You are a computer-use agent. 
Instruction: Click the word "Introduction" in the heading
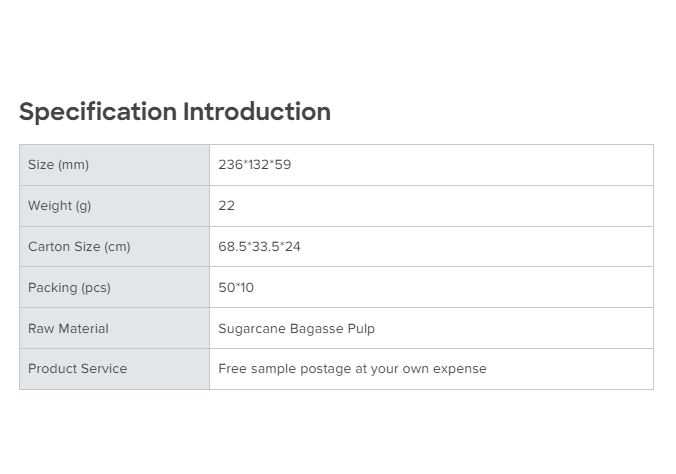(256, 112)
